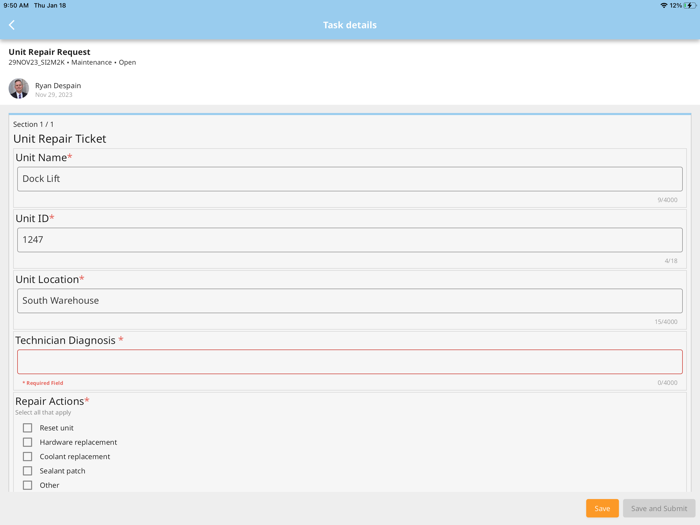This screenshot has width=700, height=525.
Task: Go back using the back arrow
Action: 12,25
